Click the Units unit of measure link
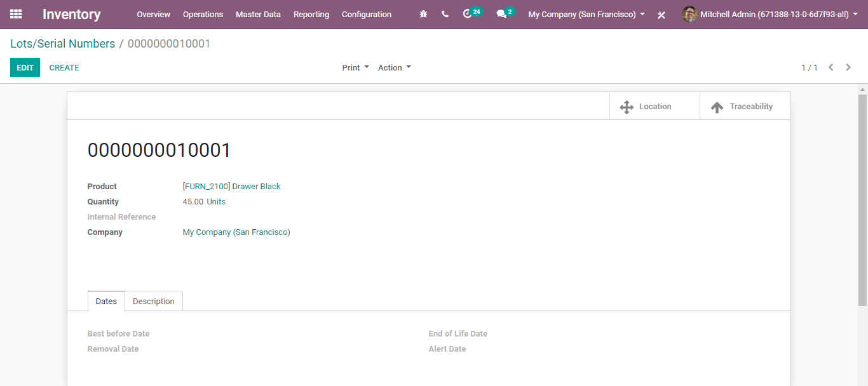The image size is (868, 386). point(216,201)
